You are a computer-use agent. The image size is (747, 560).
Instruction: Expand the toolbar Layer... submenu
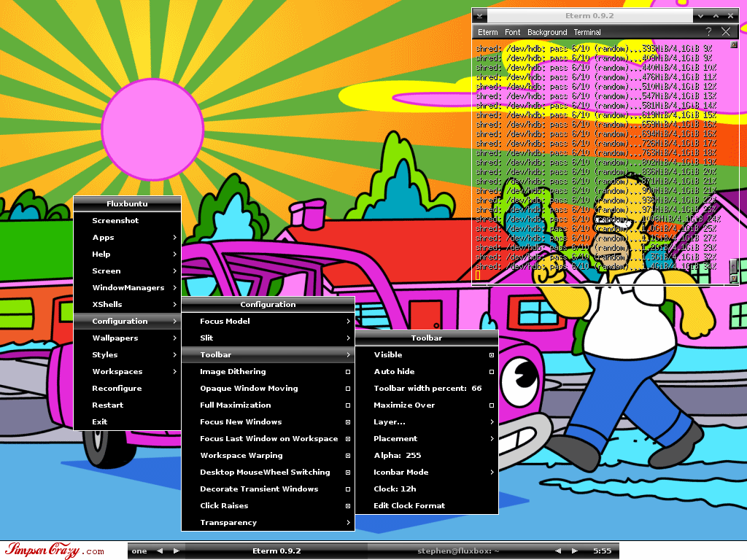pyautogui.click(x=426, y=422)
